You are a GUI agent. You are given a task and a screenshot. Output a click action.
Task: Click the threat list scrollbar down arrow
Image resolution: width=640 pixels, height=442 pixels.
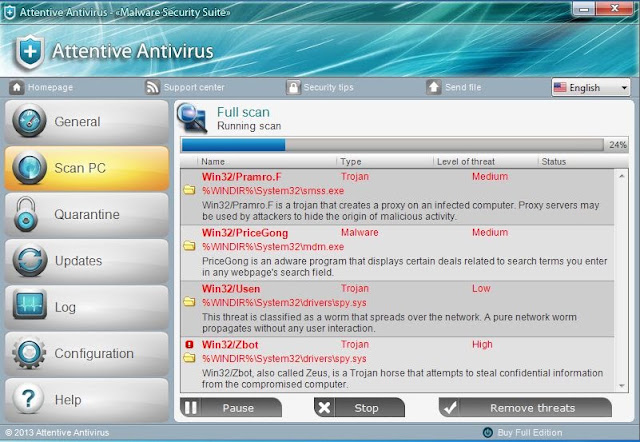tap(622, 385)
